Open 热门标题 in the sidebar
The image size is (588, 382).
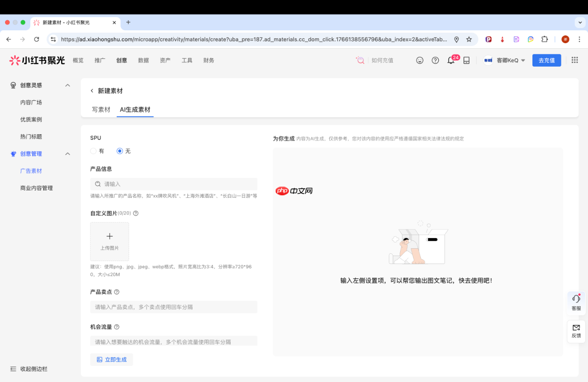click(31, 137)
